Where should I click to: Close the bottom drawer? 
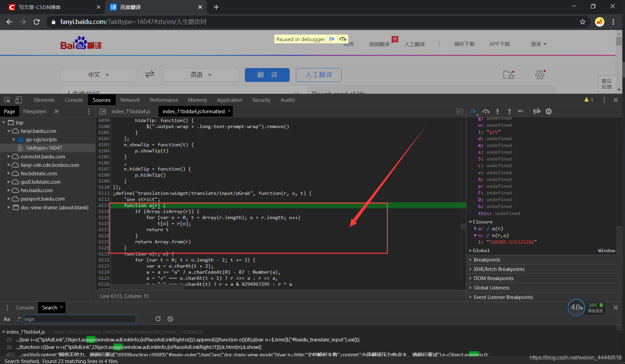[x=616, y=307]
